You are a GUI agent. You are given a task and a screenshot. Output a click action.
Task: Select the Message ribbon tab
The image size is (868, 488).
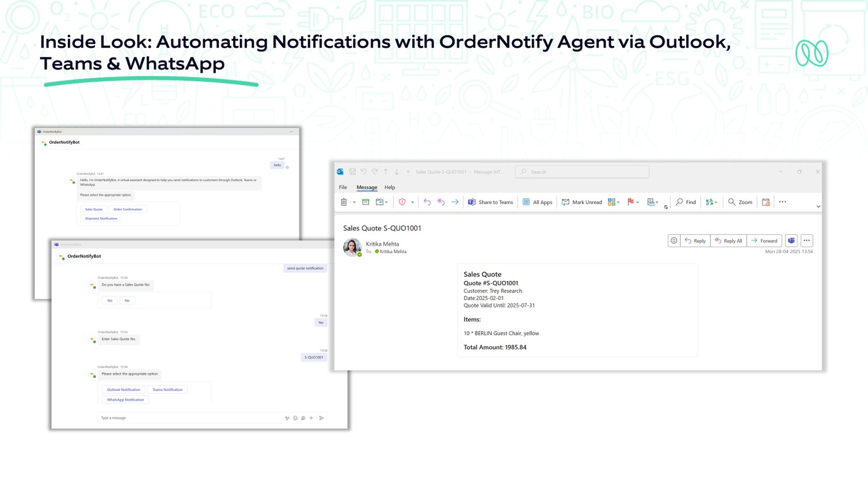[x=367, y=187]
